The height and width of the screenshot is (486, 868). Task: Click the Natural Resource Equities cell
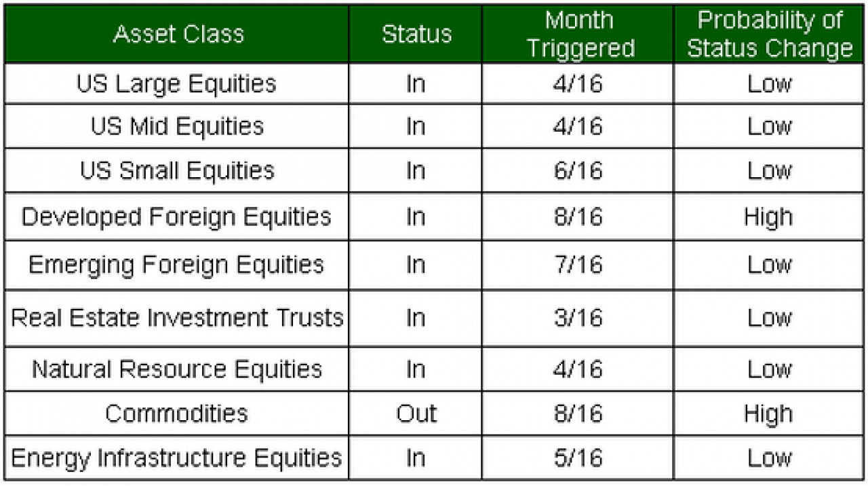coord(178,369)
